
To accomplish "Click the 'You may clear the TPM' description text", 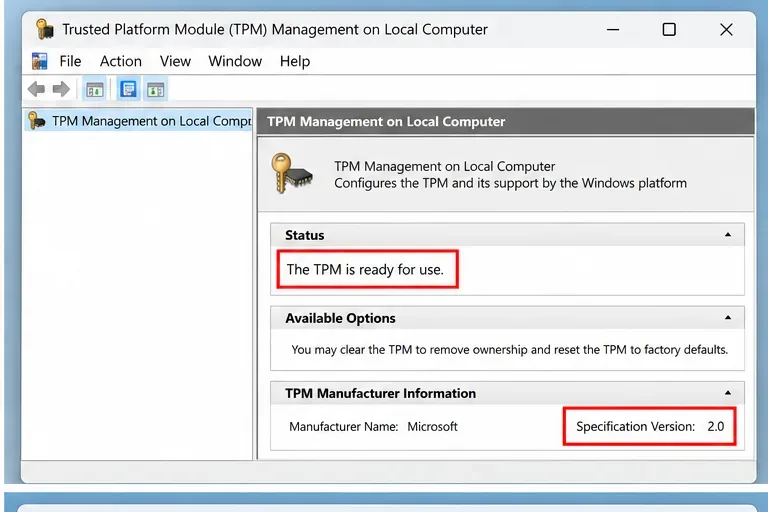I will [x=509, y=350].
